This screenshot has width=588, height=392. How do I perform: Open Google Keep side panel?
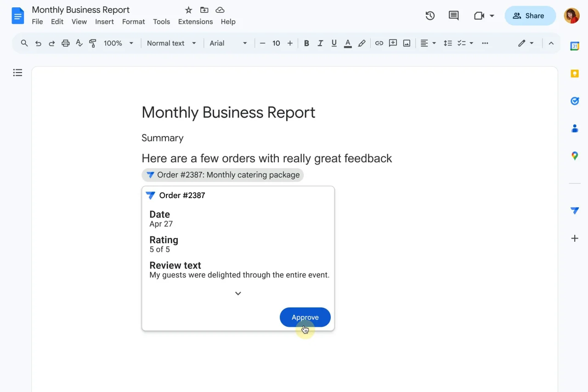click(575, 74)
